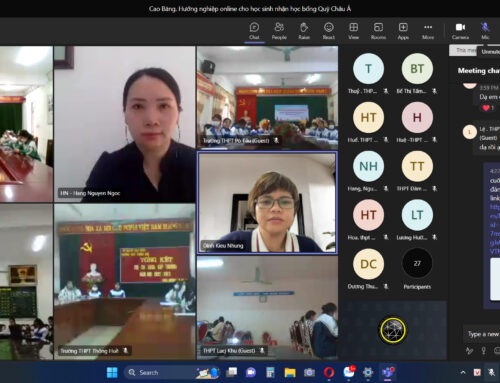Open File Explorer from the taskbar
Screen dimensions: 500x383
[290, 372]
